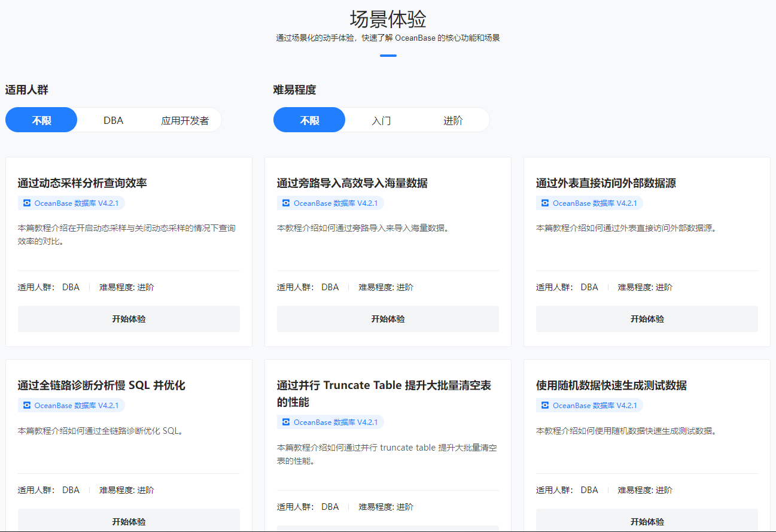Click the OceanBase logo icon in the Truncate Table card
This screenshot has height=532, width=776.
(x=285, y=422)
